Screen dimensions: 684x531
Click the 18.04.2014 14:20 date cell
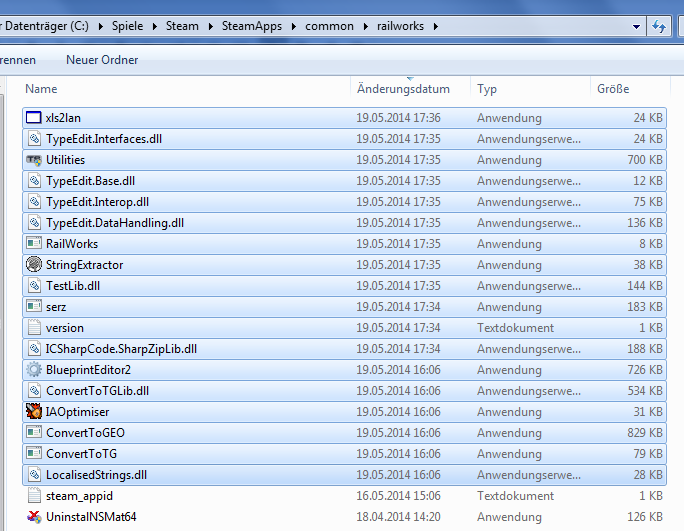[x=398, y=517]
